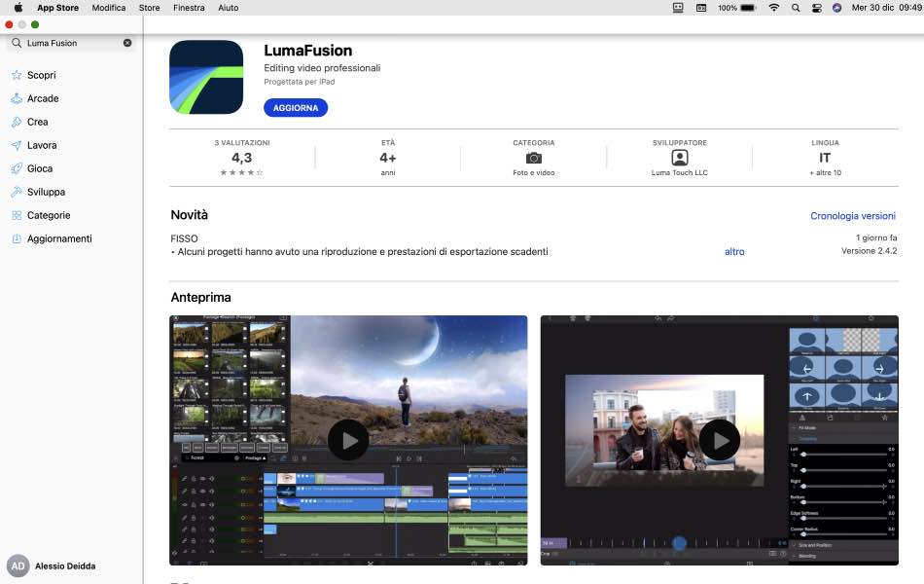Open the Store menu

pos(149,8)
